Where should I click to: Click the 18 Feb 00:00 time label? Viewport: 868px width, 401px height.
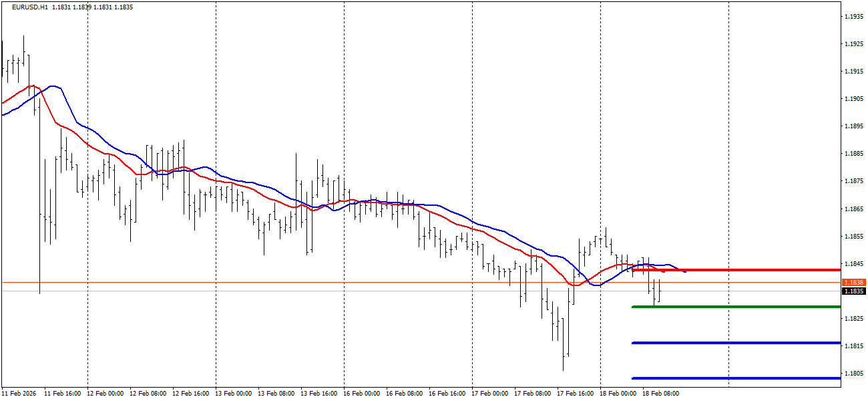(618, 394)
